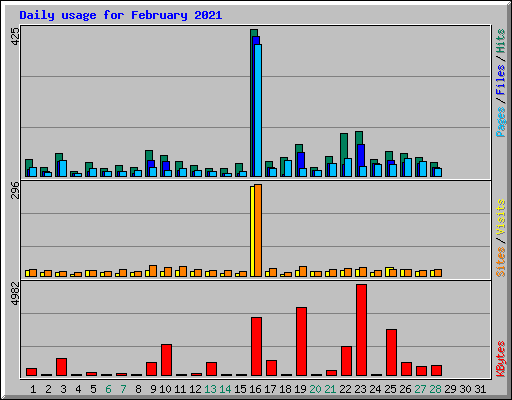Image resolution: width=512 pixels, height=400 pixels.
Task: Click day label 21 in green
Action: click(330, 389)
